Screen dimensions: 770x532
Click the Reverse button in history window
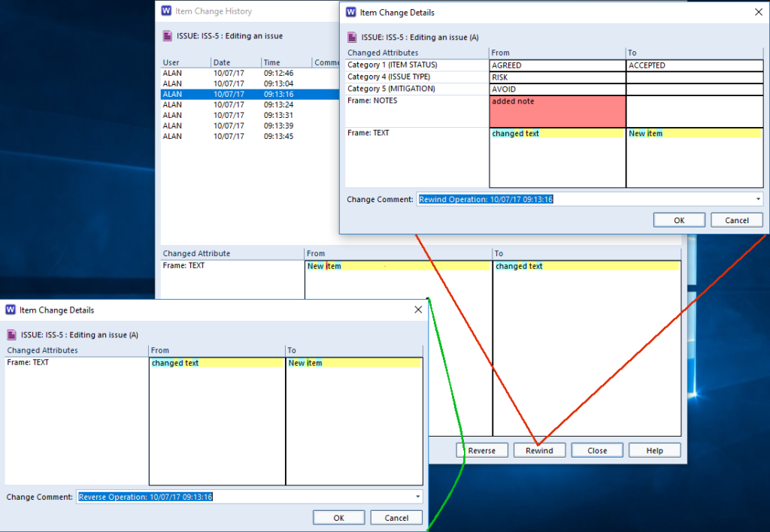[482, 451]
